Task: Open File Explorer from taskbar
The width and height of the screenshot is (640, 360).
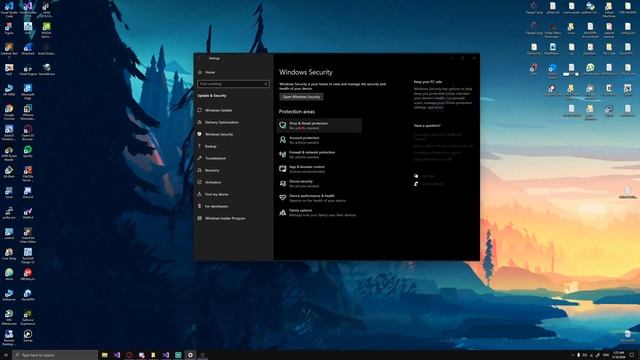Action: coord(104,355)
